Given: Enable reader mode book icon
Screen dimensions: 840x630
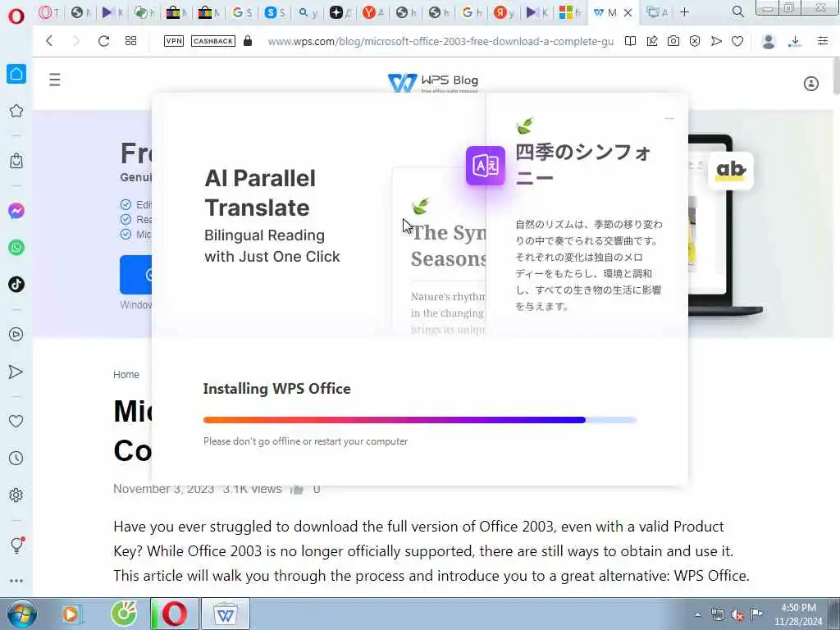Looking at the screenshot, I should point(631,41).
